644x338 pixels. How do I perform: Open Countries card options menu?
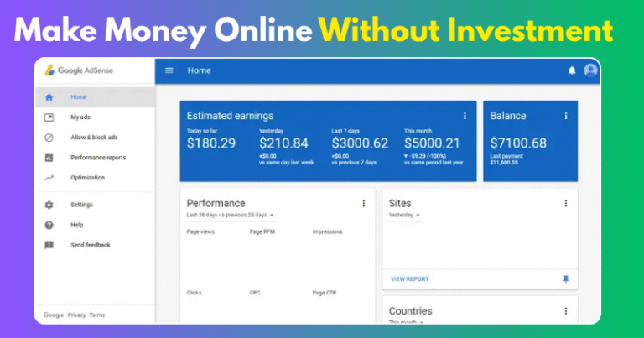click(x=565, y=311)
